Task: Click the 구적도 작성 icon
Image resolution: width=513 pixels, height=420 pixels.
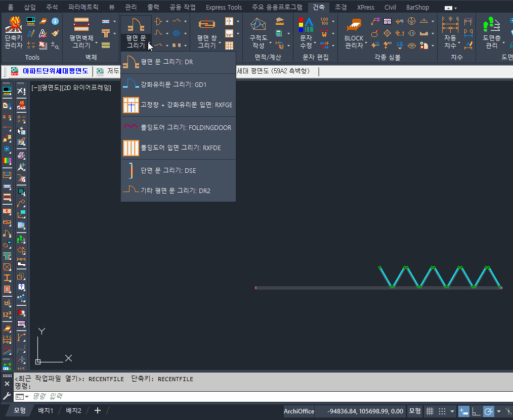Action: click(x=259, y=33)
